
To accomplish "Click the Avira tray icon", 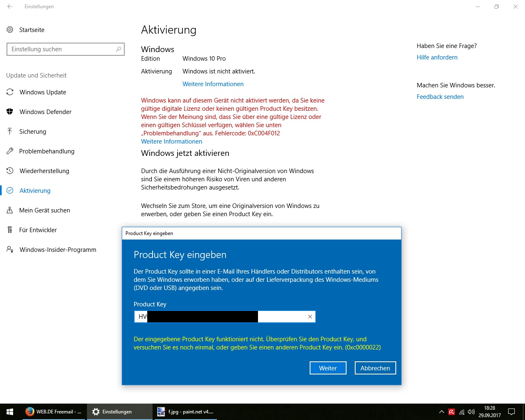I will click(452, 412).
